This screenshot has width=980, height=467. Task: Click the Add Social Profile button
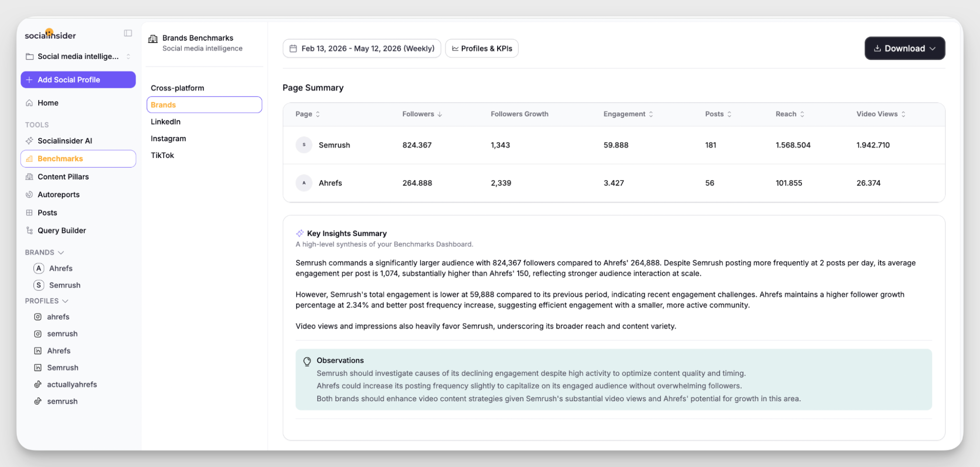pyautogui.click(x=78, y=79)
